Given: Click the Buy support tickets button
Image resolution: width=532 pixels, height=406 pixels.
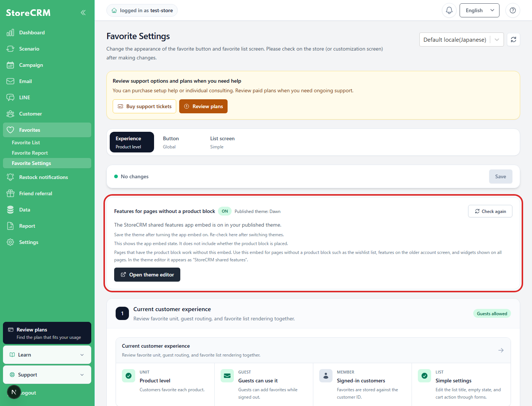Looking at the screenshot, I should (144, 106).
